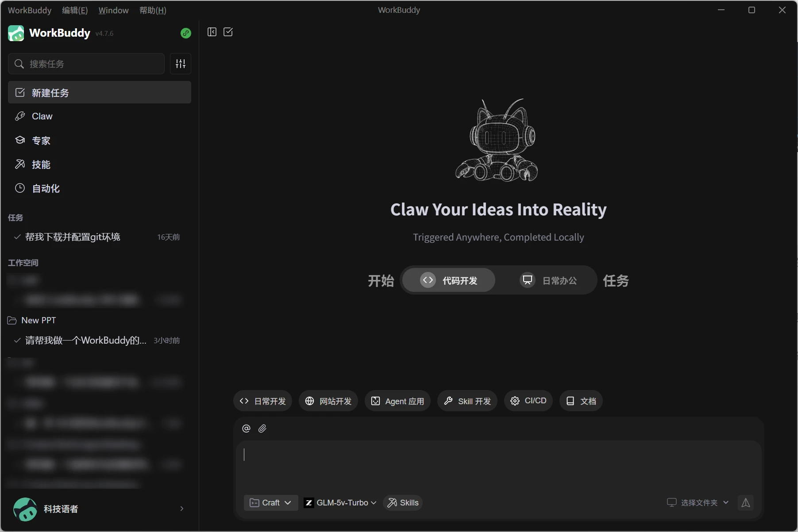This screenshot has width=798, height=532.
Task: Open the New PPT workspace folder
Action: pos(39,320)
